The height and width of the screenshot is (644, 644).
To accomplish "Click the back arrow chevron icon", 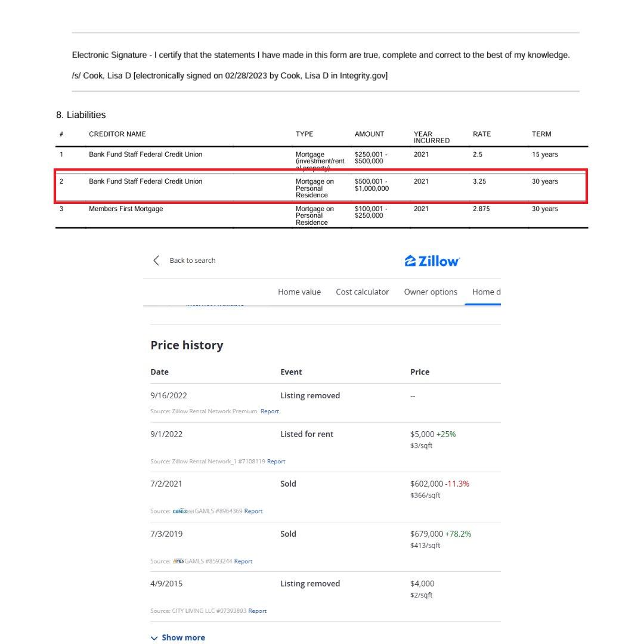I will (x=156, y=261).
